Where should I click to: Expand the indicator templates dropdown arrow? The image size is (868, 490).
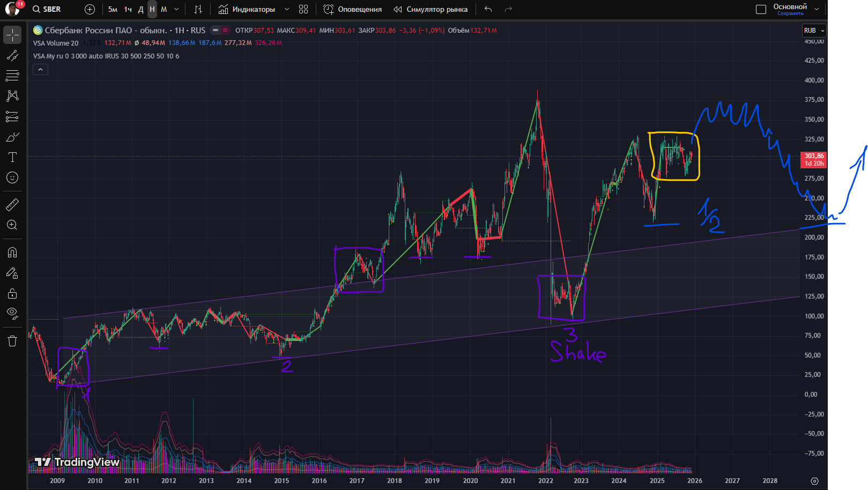tap(287, 9)
